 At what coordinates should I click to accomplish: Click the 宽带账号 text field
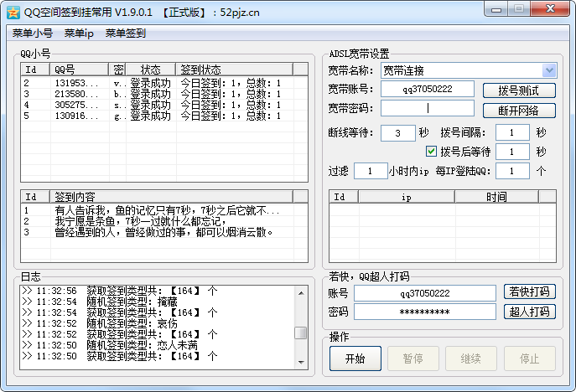pyautogui.click(x=428, y=89)
